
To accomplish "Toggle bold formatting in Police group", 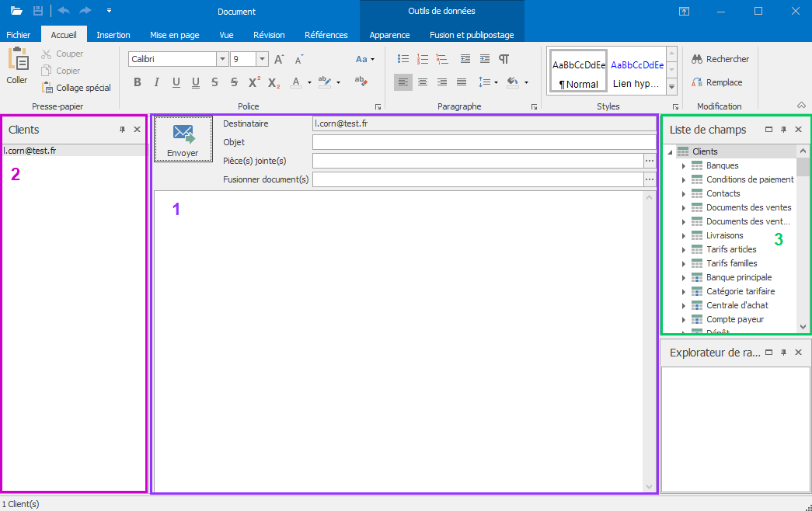I will click(x=138, y=82).
